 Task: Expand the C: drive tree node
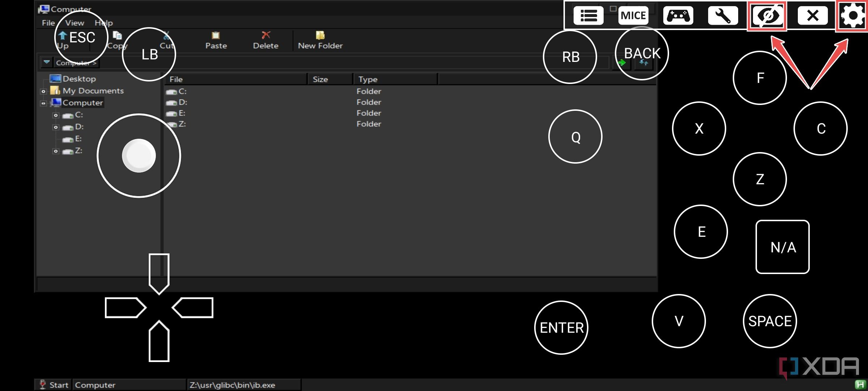tap(56, 115)
